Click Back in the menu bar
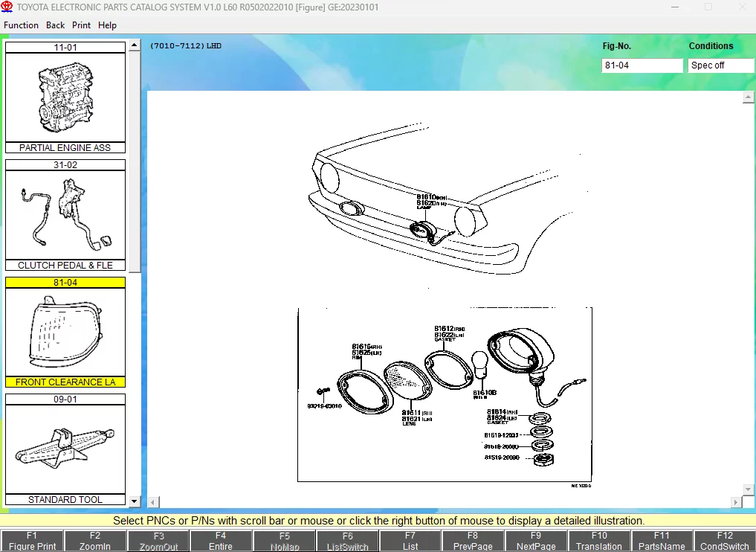 tap(55, 25)
